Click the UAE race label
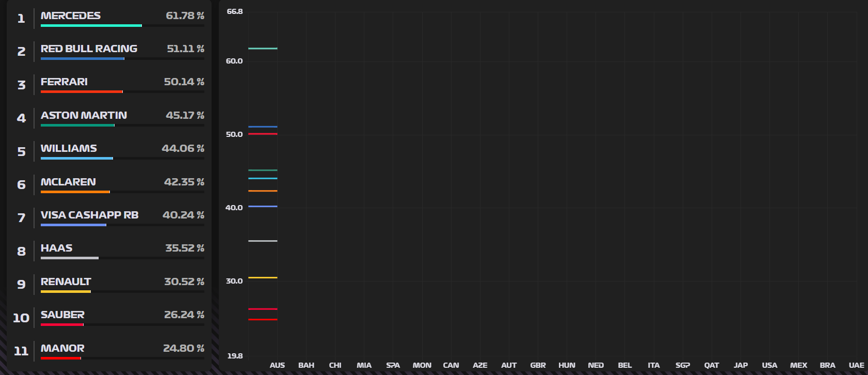 856,365
